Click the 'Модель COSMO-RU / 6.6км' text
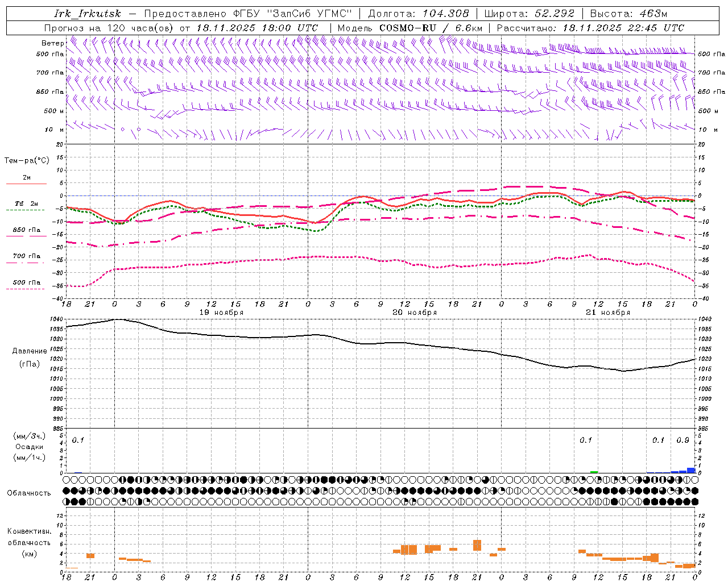The image size is (728, 582). click(x=410, y=28)
